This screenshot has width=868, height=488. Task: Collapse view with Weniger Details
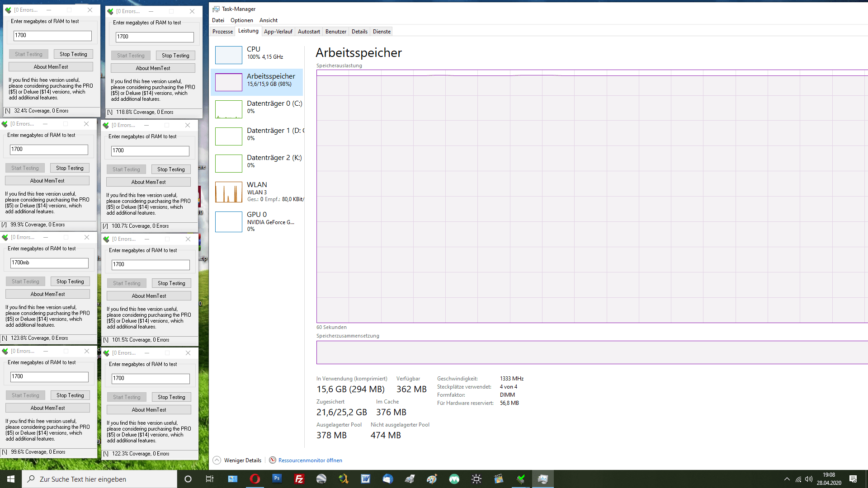pos(237,460)
